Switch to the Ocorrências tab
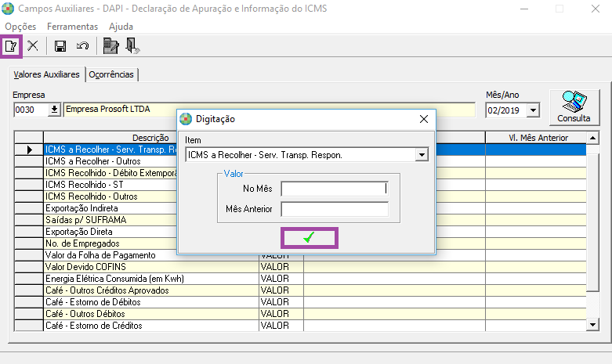This screenshot has height=364, width=612. tap(112, 75)
